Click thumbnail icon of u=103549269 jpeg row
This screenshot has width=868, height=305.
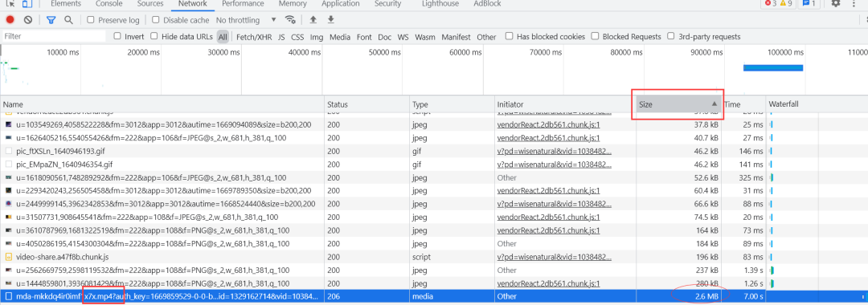[8, 124]
